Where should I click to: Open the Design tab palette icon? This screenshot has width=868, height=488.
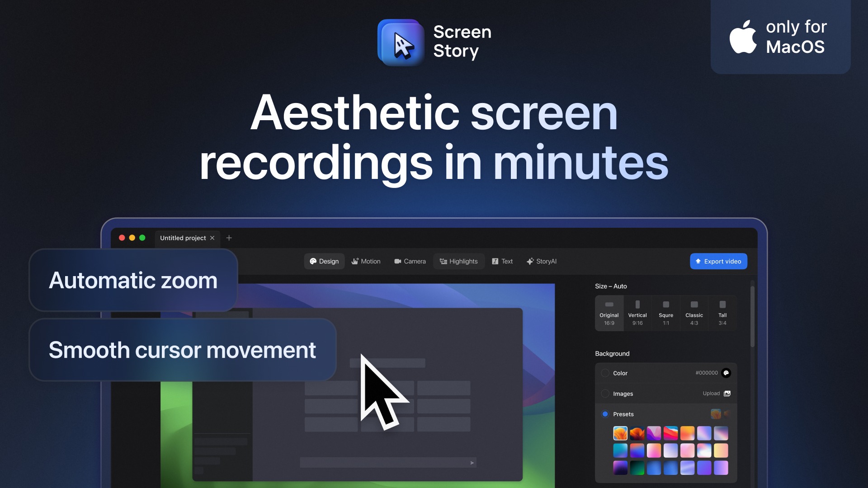313,261
